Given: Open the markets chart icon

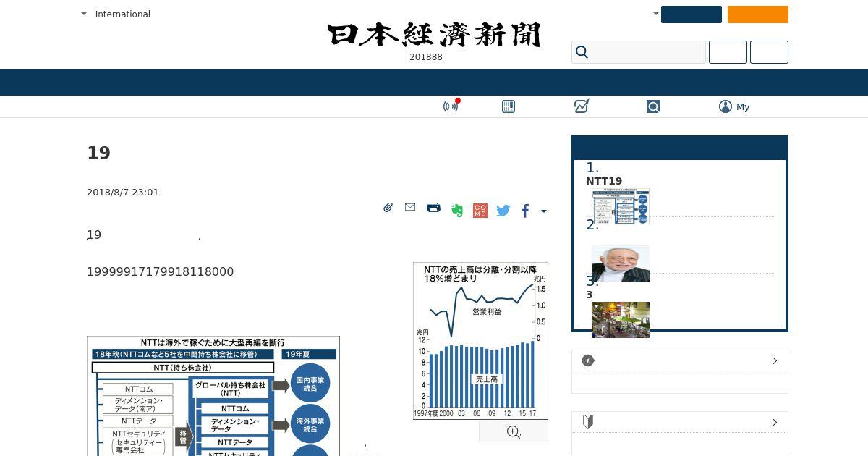Looking at the screenshot, I should pos(581,106).
